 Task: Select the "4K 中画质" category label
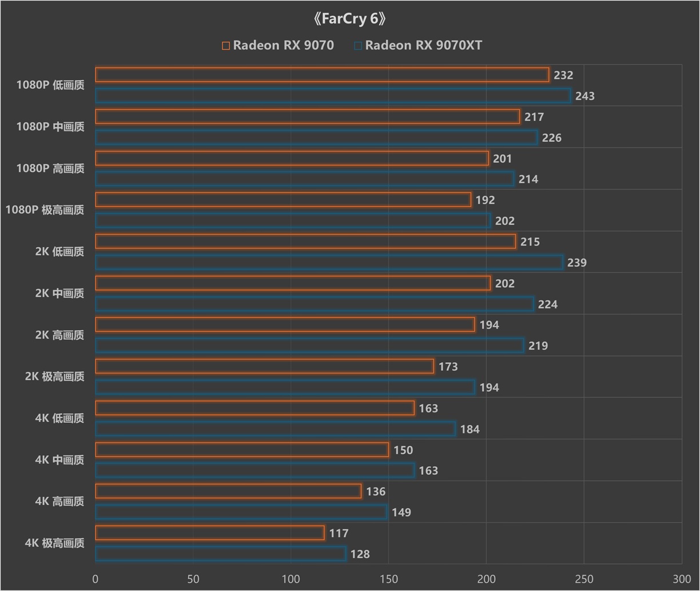pyautogui.click(x=59, y=460)
